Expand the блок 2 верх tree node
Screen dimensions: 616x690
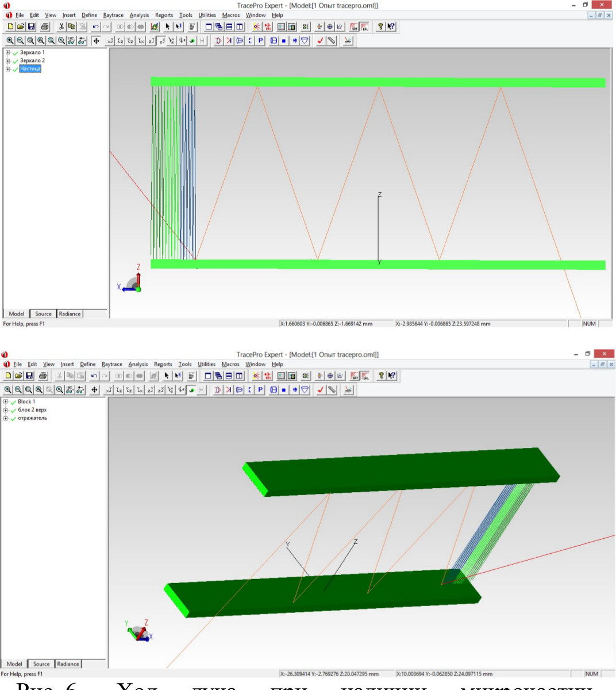point(5,411)
